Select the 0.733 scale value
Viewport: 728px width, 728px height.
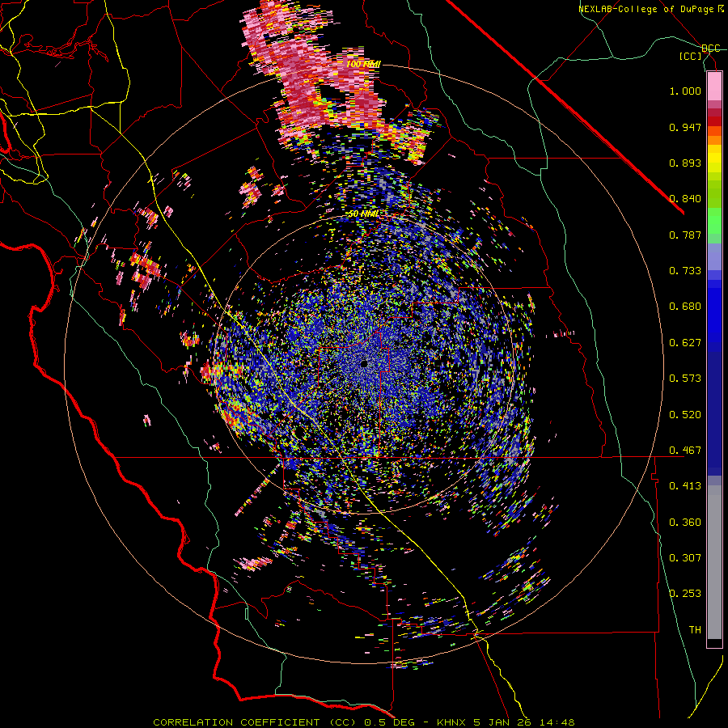[685, 271]
